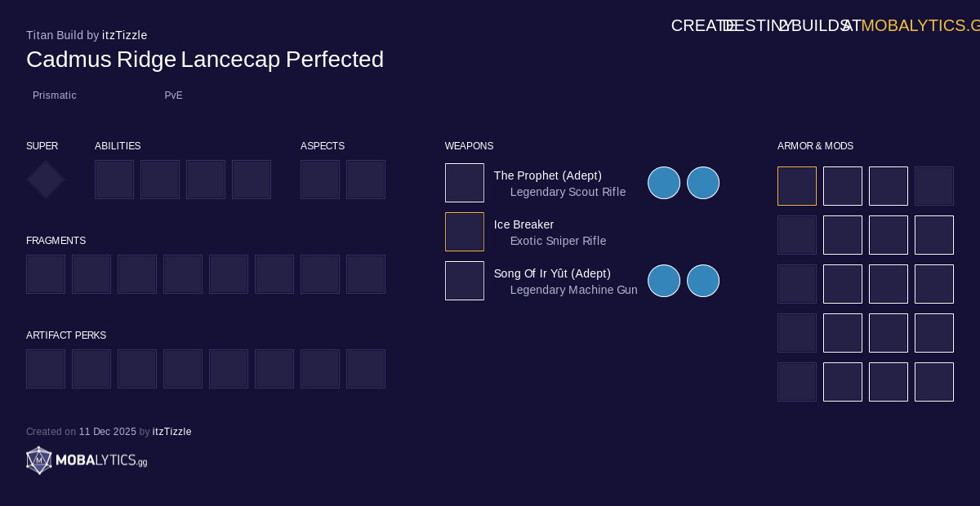Open itzTizzle author link under the title

click(125, 35)
